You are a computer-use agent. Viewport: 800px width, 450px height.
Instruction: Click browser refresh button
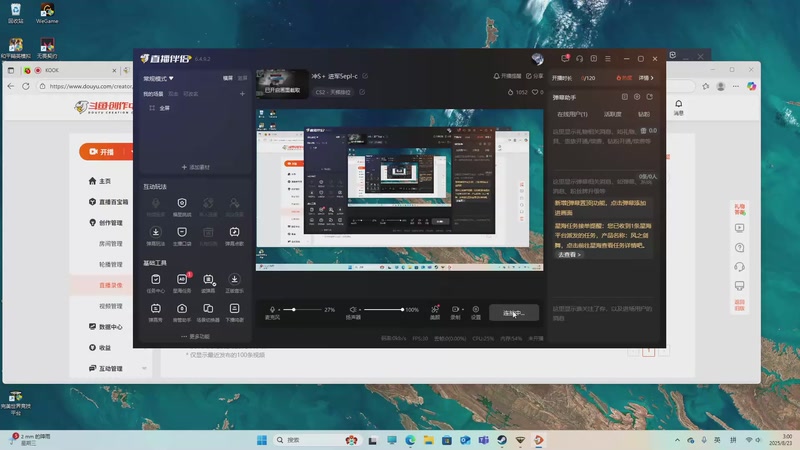26,86
